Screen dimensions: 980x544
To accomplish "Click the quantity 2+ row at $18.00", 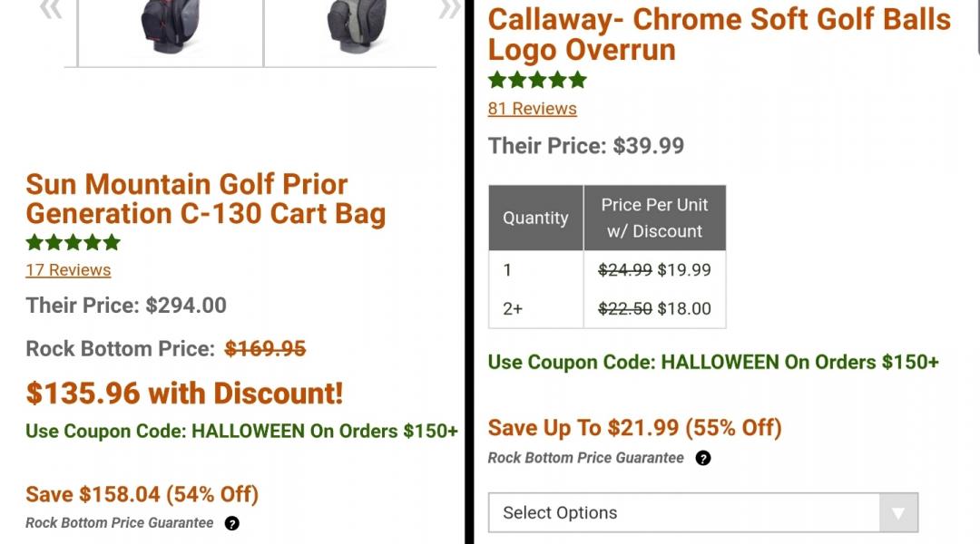I will click(607, 308).
